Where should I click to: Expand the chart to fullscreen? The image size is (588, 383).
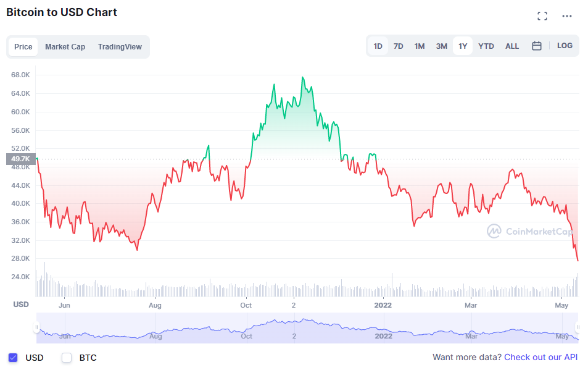[x=542, y=16]
